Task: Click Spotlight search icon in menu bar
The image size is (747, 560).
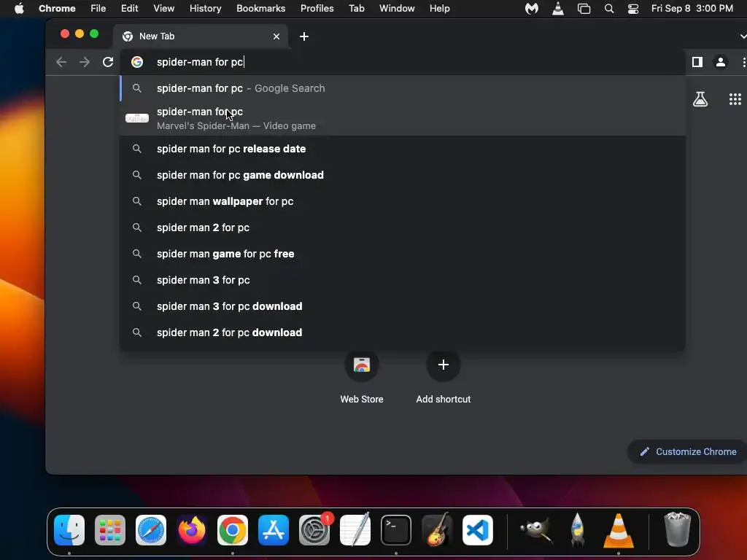Action: point(609,8)
